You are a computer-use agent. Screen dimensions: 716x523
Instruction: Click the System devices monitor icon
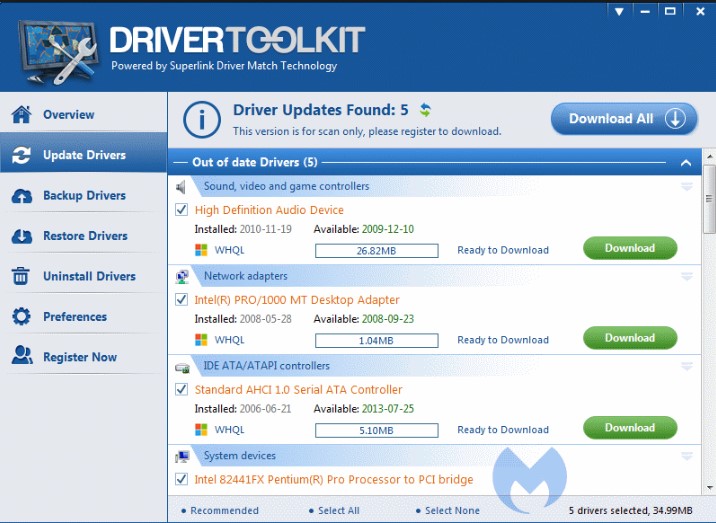point(182,456)
